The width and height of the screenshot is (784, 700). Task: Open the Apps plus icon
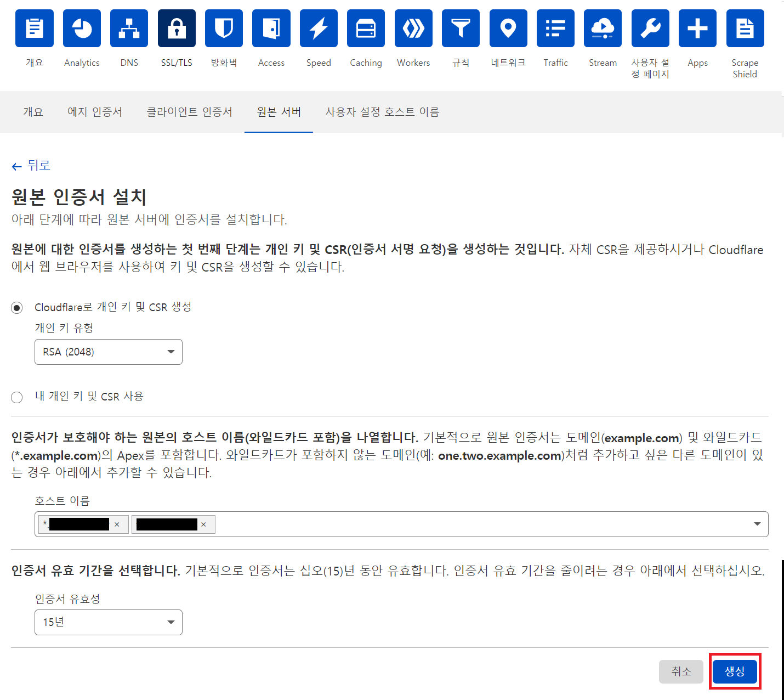[697, 28]
